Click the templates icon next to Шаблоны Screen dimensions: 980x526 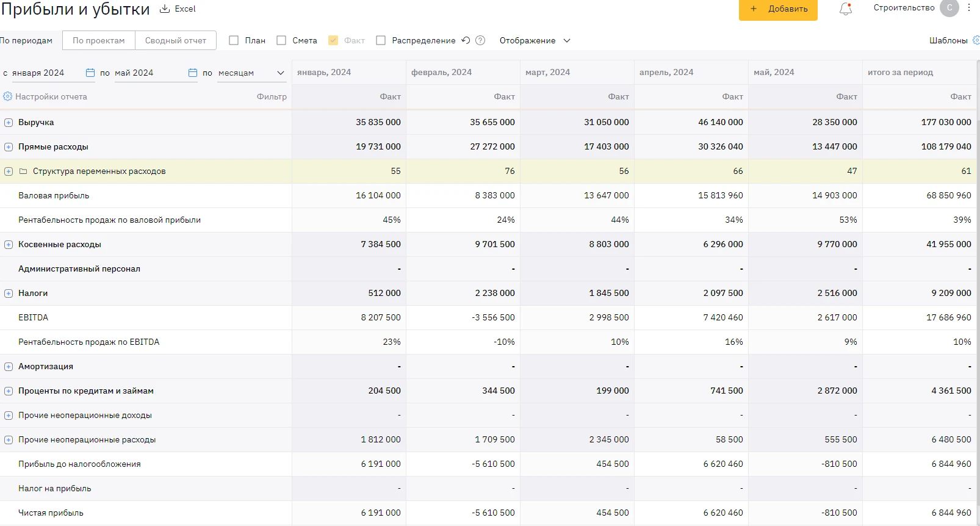976,40
